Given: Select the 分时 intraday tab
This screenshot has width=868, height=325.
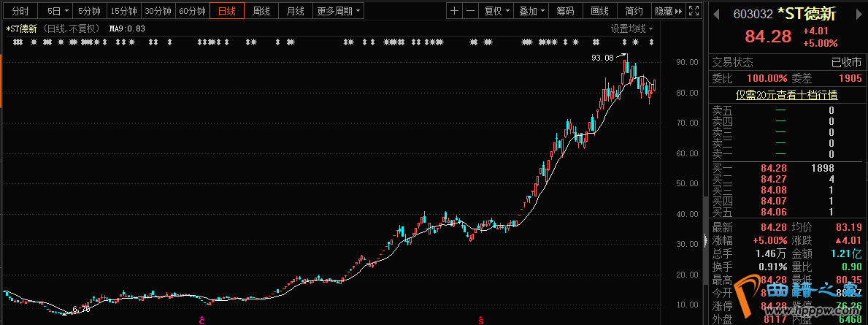Looking at the screenshot, I should [x=20, y=11].
